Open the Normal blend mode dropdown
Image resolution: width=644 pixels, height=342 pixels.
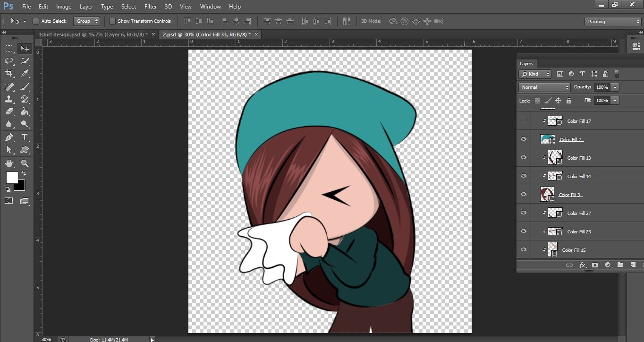(544, 87)
